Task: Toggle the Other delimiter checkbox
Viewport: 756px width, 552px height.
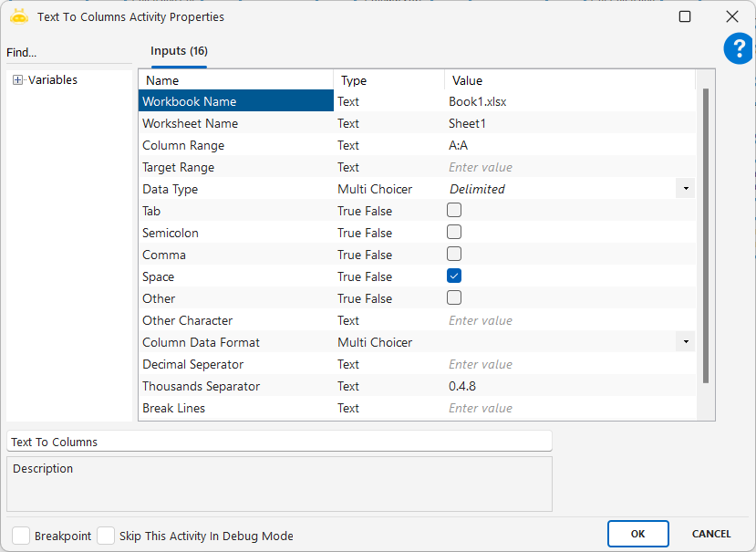Action: coord(454,297)
